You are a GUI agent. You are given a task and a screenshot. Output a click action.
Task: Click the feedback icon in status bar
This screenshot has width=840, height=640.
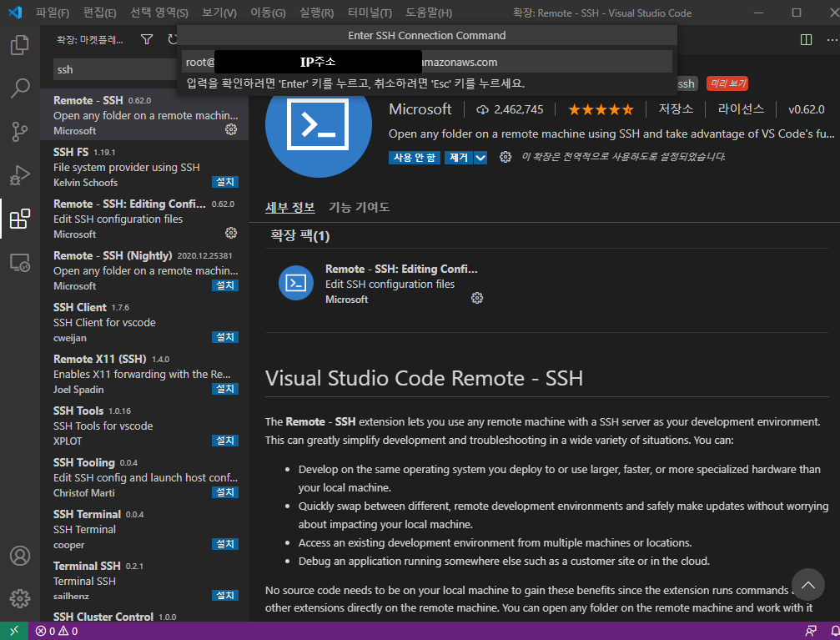tap(811, 632)
